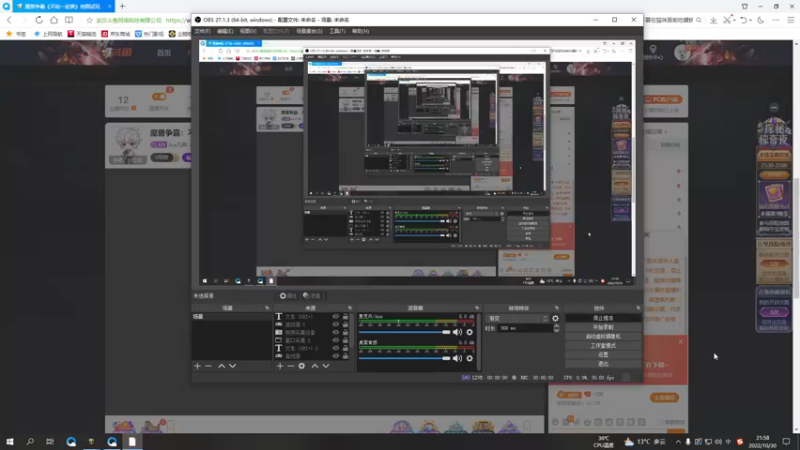
Task: Open OBS 场景集合(S) menu
Action: point(309,31)
